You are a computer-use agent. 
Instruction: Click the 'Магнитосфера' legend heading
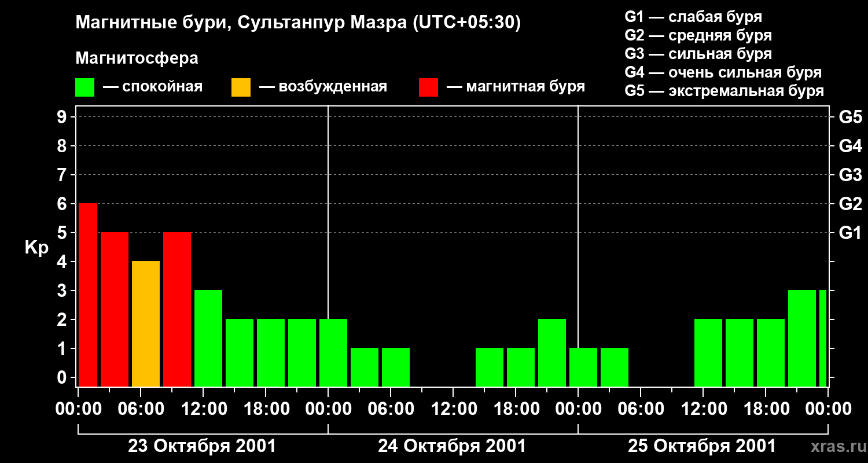137,58
